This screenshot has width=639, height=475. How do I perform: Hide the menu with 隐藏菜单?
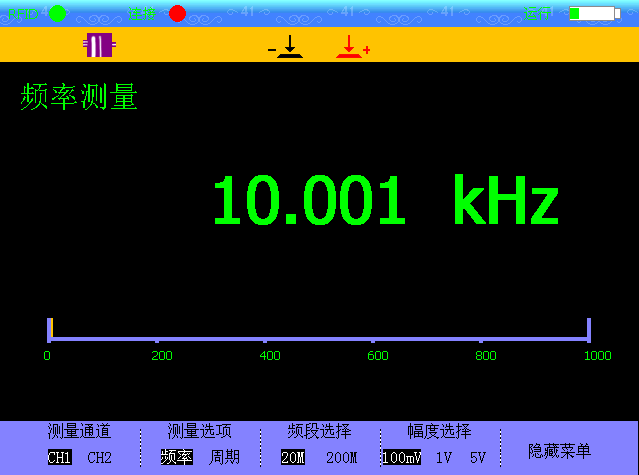tap(559, 451)
